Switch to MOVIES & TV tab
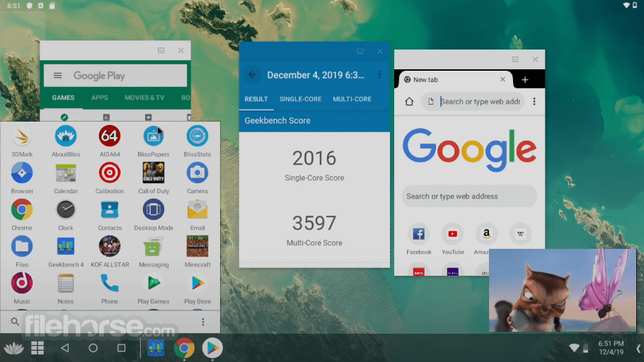Viewport: 644px width, 362px height. [144, 98]
